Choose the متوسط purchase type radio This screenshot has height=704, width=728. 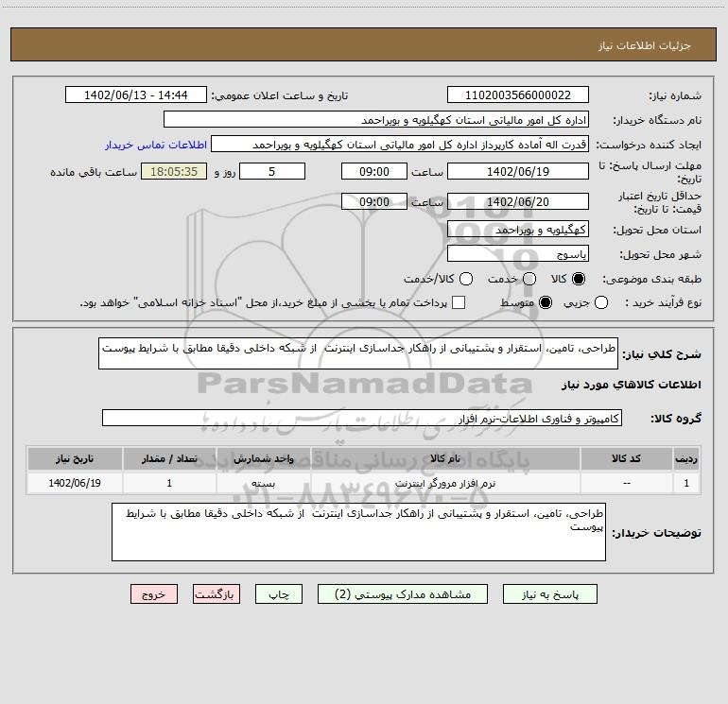click(x=546, y=303)
